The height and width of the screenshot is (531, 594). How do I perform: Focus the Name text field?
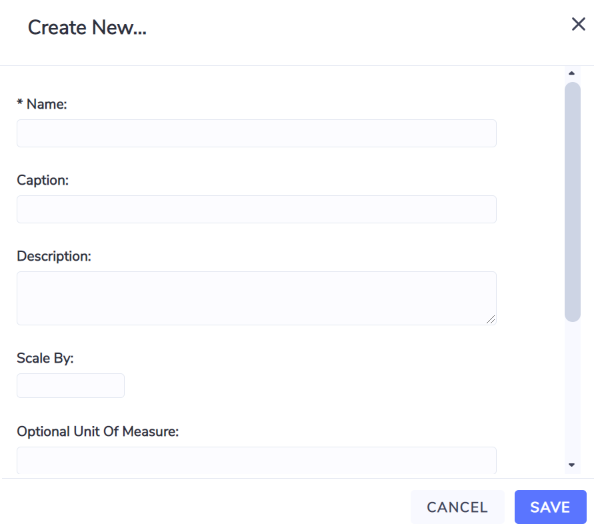tap(256, 133)
